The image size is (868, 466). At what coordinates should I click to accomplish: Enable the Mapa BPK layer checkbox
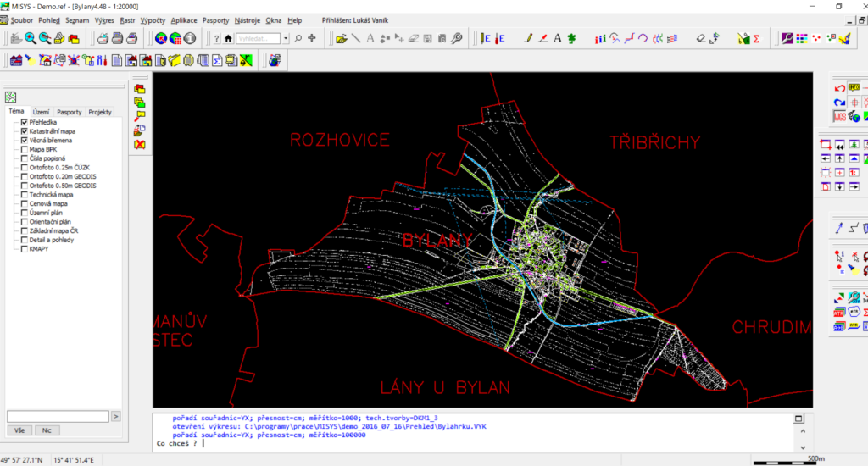[25, 150]
